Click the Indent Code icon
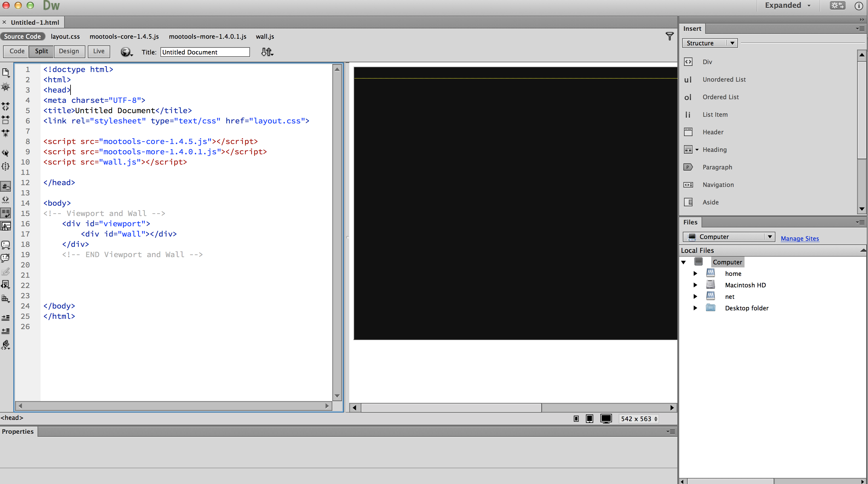Viewport: 868px width, 484px height. pos(6,318)
